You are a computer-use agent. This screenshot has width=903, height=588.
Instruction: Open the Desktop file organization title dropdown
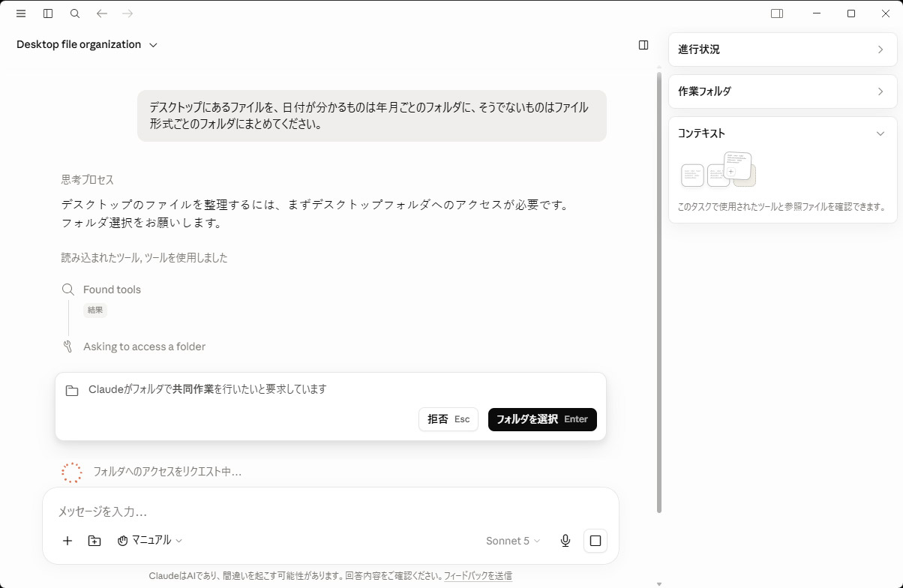87,45
